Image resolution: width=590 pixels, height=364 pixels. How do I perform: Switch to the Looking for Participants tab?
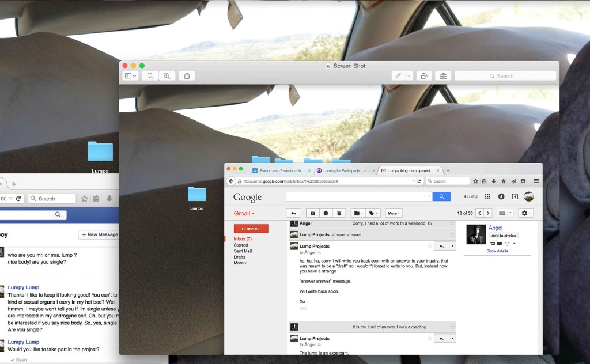pyautogui.click(x=346, y=170)
